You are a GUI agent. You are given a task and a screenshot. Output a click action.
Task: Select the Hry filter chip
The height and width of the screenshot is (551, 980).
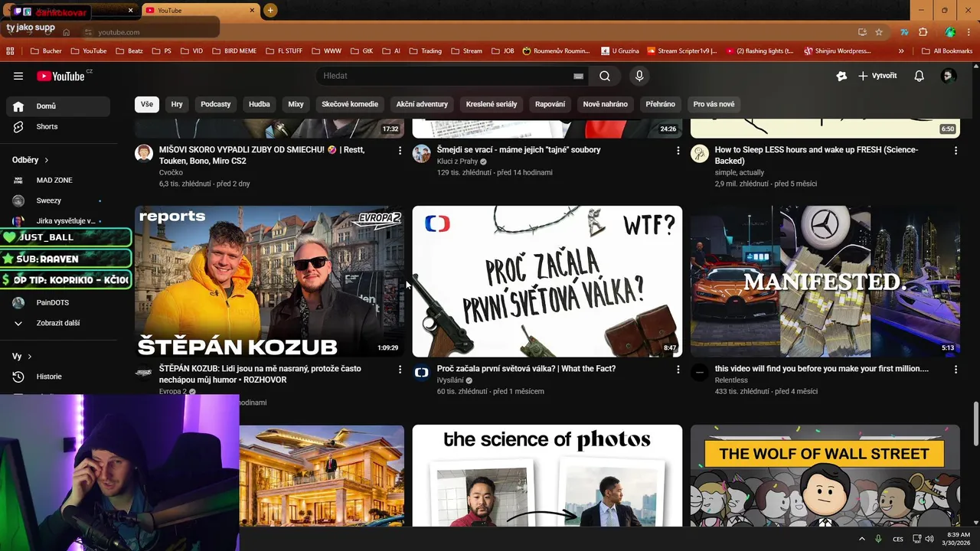[177, 104]
